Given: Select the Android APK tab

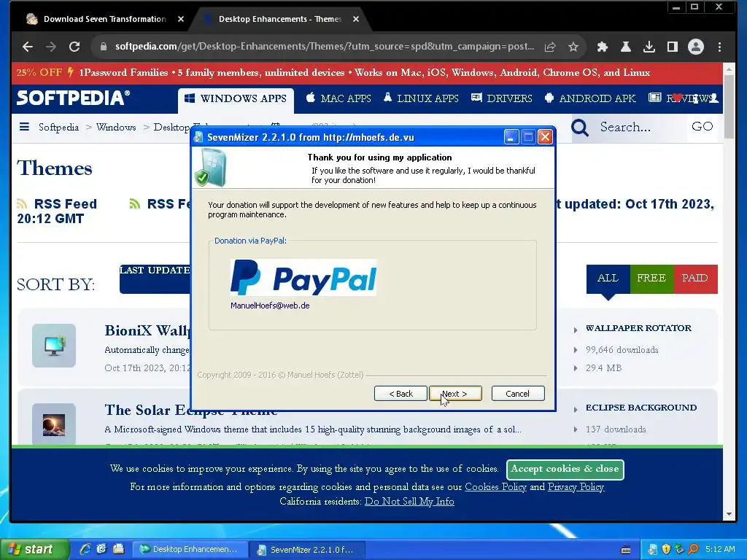Looking at the screenshot, I should 590,98.
